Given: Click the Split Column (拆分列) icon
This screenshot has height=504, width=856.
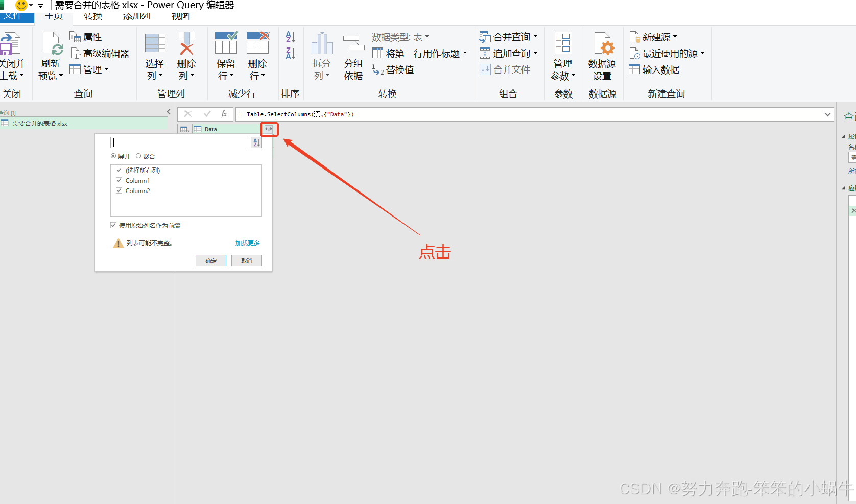Looking at the screenshot, I should [x=322, y=43].
